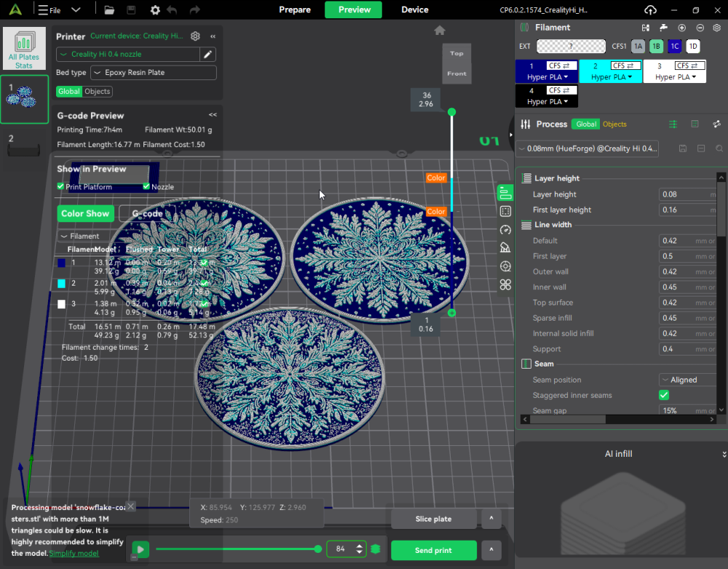
Task: Click the upper Color change marker
Action: [x=436, y=178]
